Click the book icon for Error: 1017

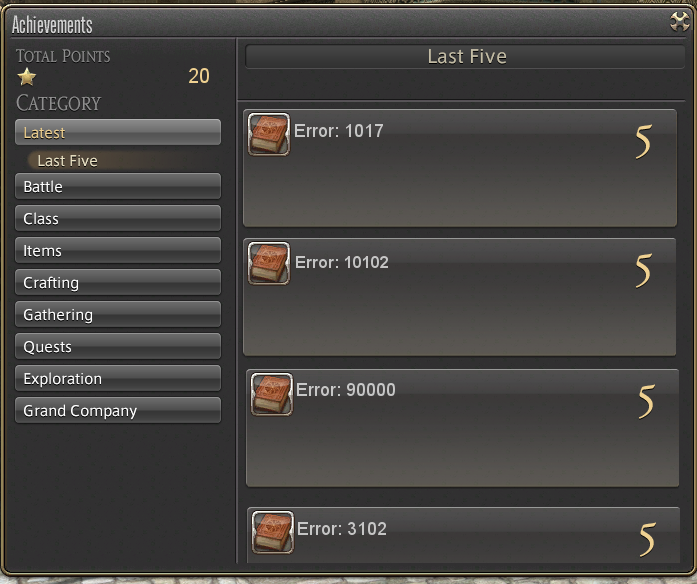(x=268, y=134)
